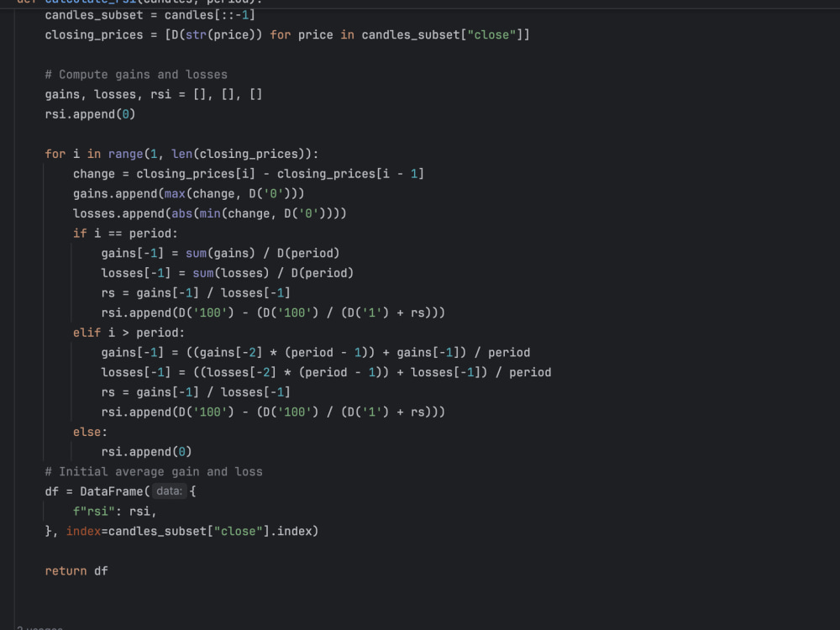This screenshot has height=630, width=840.
Task: Place cursor on the 'closing_prices = [D(str(price))' line
Action: tap(287, 34)
